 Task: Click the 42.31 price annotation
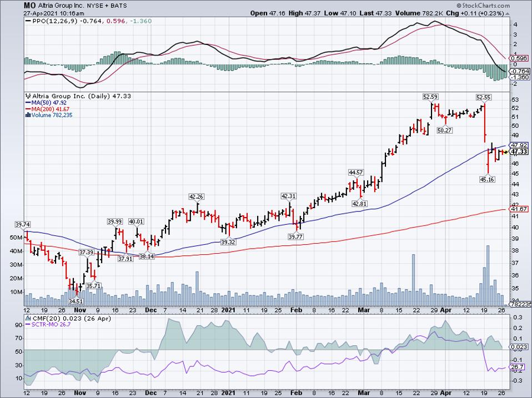[289, 197]
